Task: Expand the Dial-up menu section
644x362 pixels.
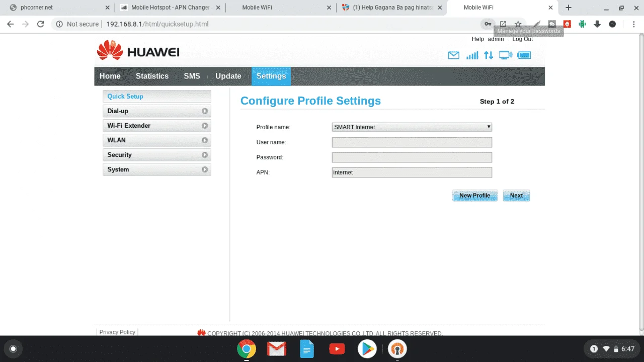Action: (156, 111)
